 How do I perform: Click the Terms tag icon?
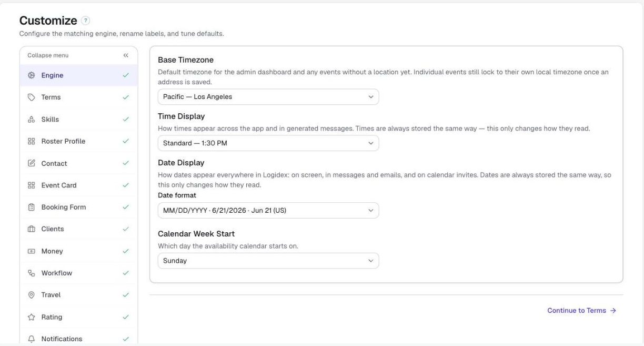(x=31, y=97)
